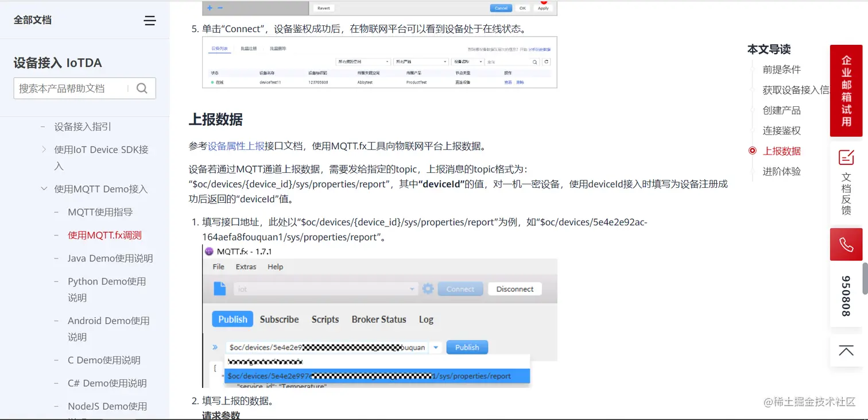Collapse the 使用MQTT Demo接入 tree section
The image size is (868, 420).
[x=44, y=188]
